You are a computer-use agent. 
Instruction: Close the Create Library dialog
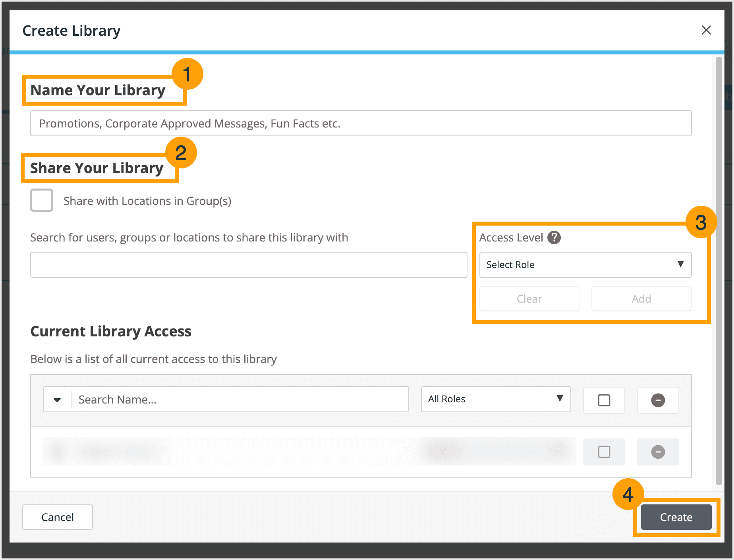pos(707,30)
